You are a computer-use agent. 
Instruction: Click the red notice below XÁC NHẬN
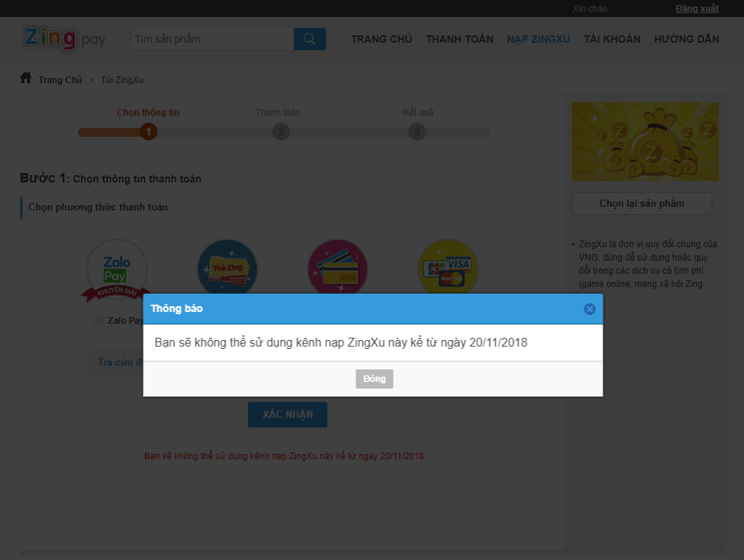point(284,456)
